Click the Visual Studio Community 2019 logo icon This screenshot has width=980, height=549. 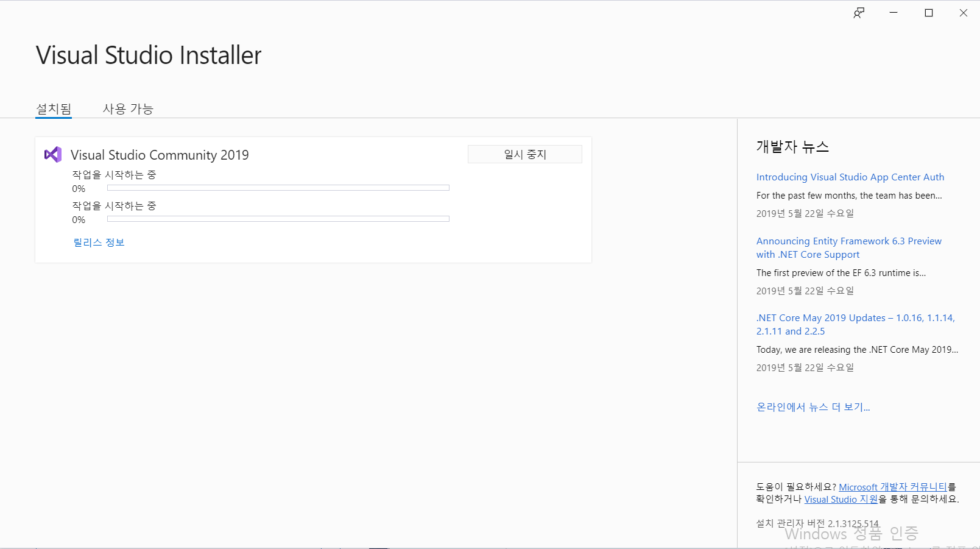pos(53,155)
